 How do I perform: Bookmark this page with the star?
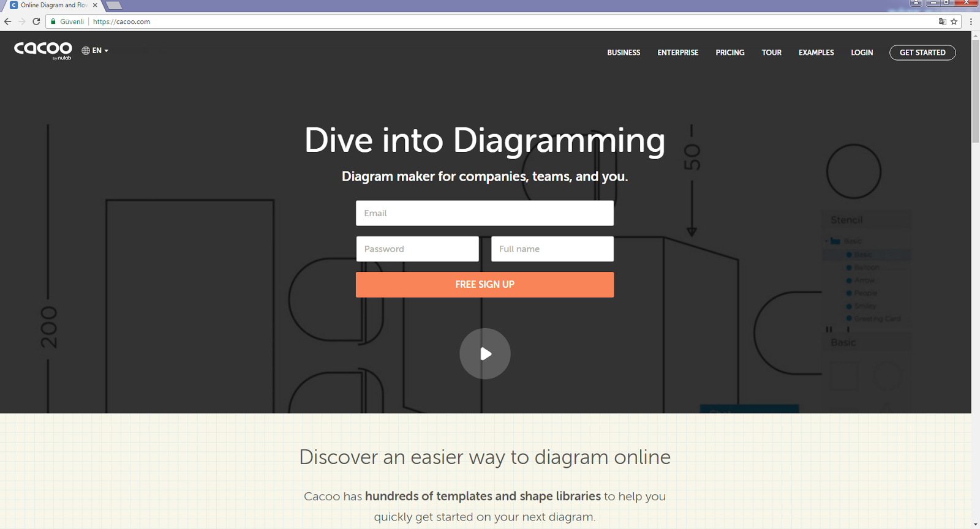[954, 21]
